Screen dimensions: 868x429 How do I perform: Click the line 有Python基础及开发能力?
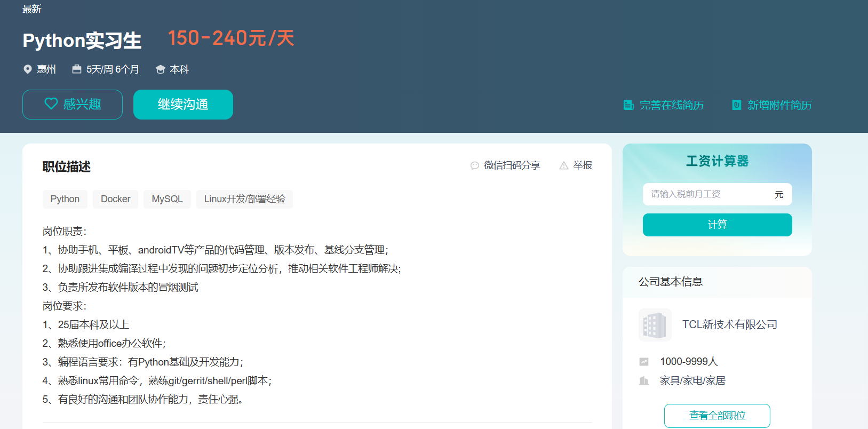[x=143, y=362]
